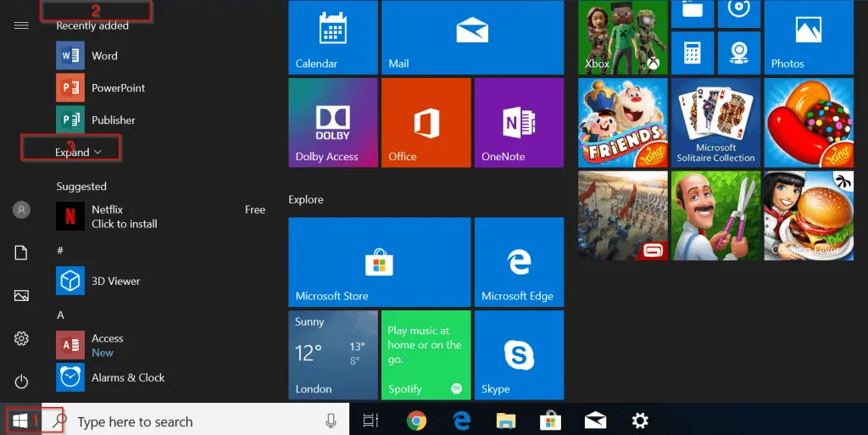Launch the Dolby Access tile
Image resolution: width=868 pixels, height=435 pixels.
[333, 122]
